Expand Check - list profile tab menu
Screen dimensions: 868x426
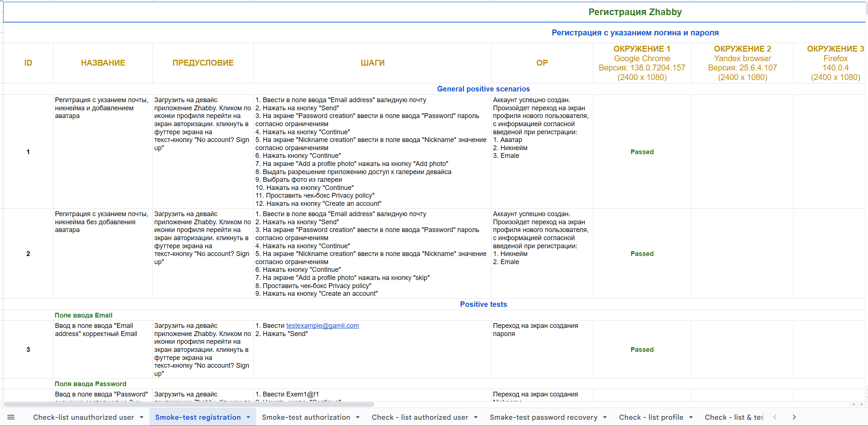click(x=691, y=417)
